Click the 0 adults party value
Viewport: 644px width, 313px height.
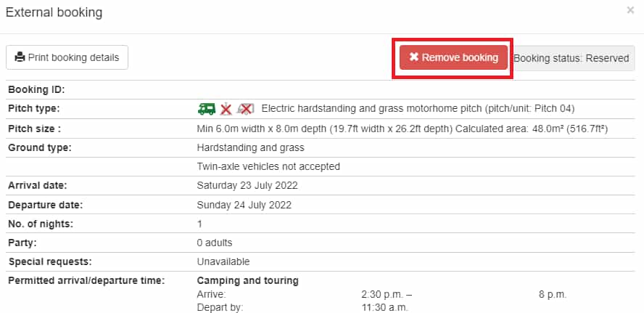coord(215,243)
